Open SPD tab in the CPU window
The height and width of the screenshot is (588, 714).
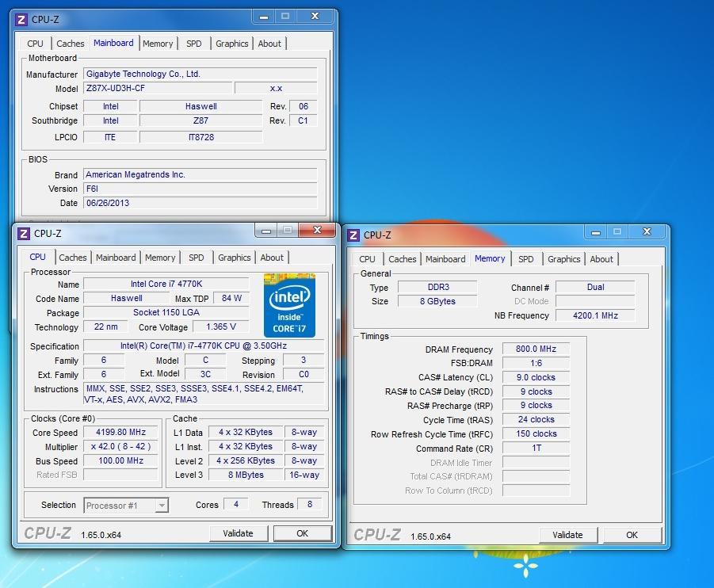197,258
